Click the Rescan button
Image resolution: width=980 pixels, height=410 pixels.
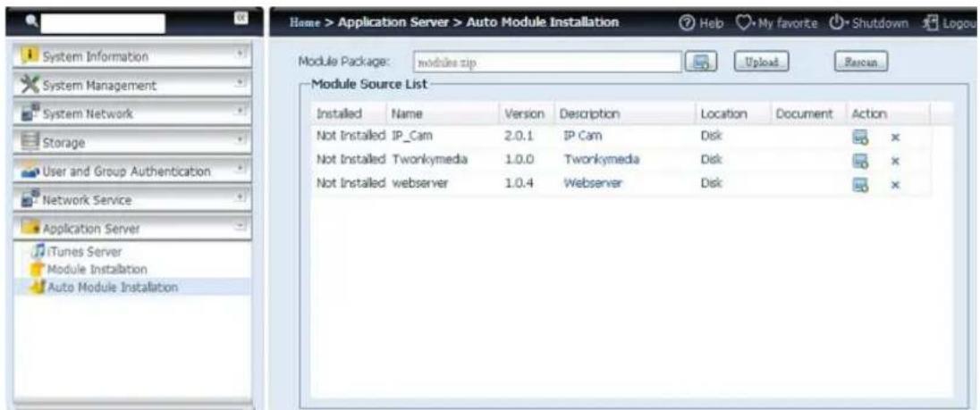[862, 63]
